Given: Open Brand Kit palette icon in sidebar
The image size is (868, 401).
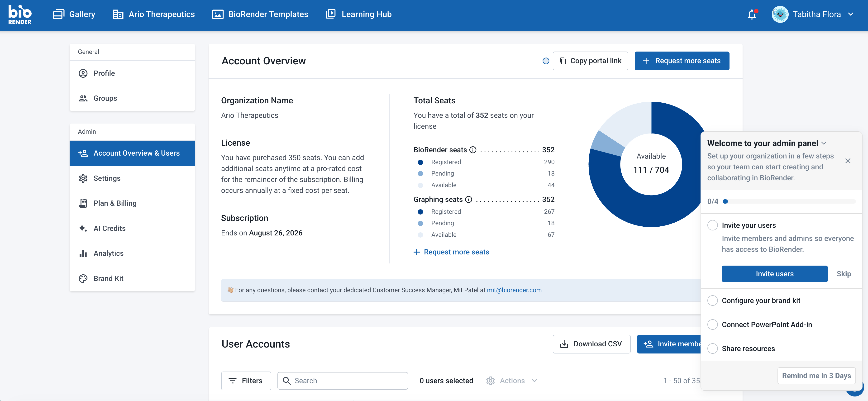Looking at the screenshot, I should click(x=83, y=279).
